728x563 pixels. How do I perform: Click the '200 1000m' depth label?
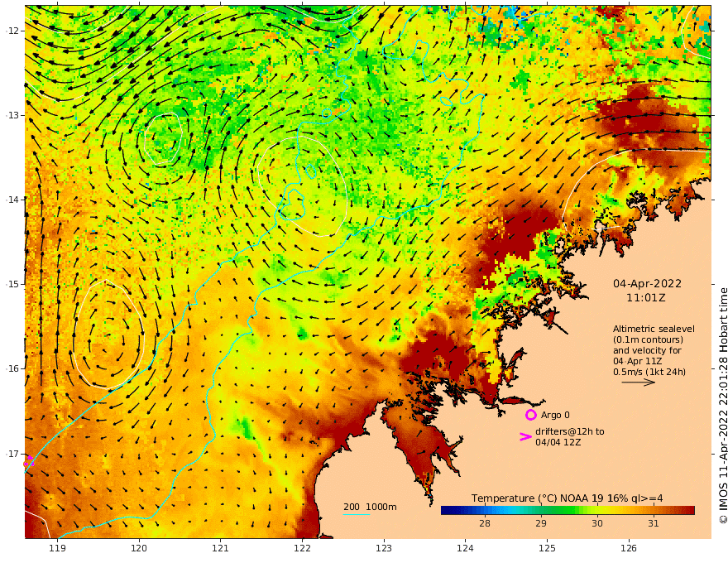370,507
